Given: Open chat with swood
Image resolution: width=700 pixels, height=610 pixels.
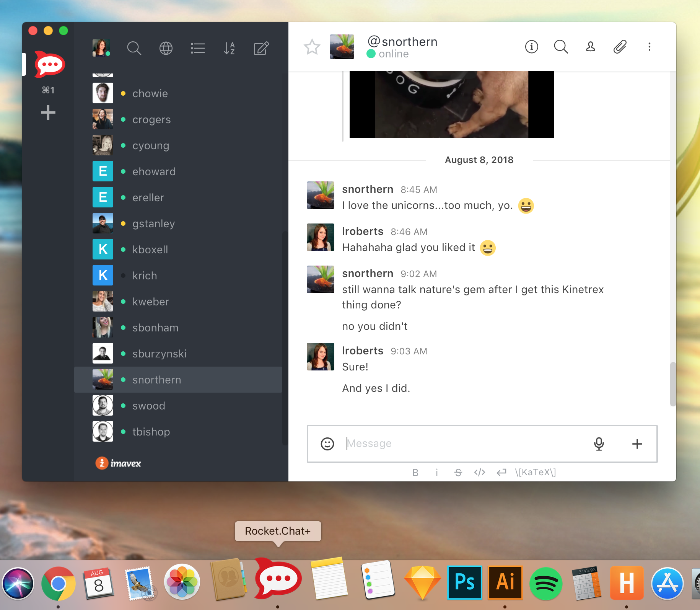Looking at the screenshot, I should (x=178, y=406).
